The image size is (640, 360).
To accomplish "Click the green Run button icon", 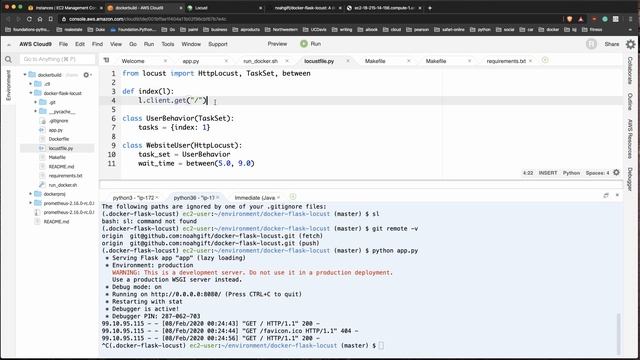I will pyautogui.click(x=304, y=44).
